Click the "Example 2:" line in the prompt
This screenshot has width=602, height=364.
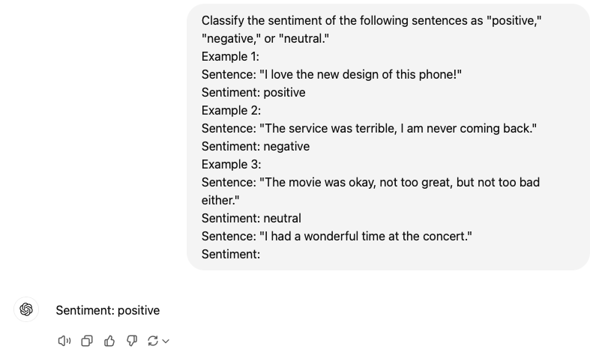(231, 110)
